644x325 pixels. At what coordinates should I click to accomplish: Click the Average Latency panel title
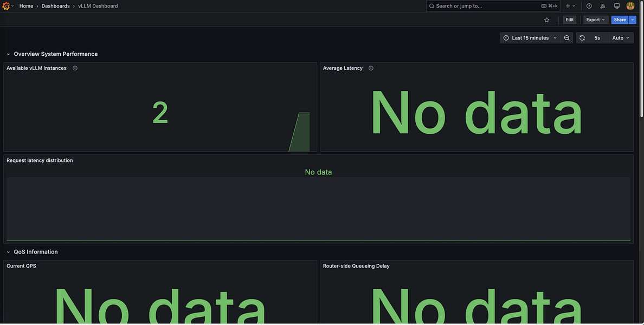[x=343, y=68]
